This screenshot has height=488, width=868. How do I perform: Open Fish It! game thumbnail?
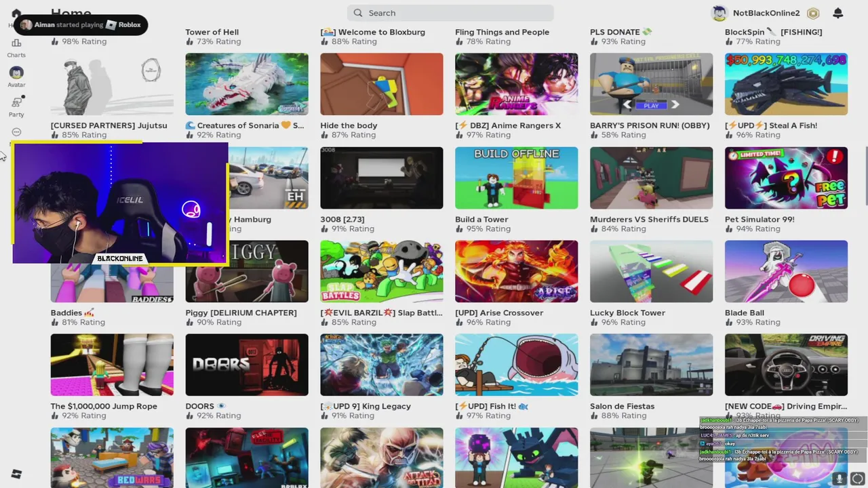click(x=517, y=365)
